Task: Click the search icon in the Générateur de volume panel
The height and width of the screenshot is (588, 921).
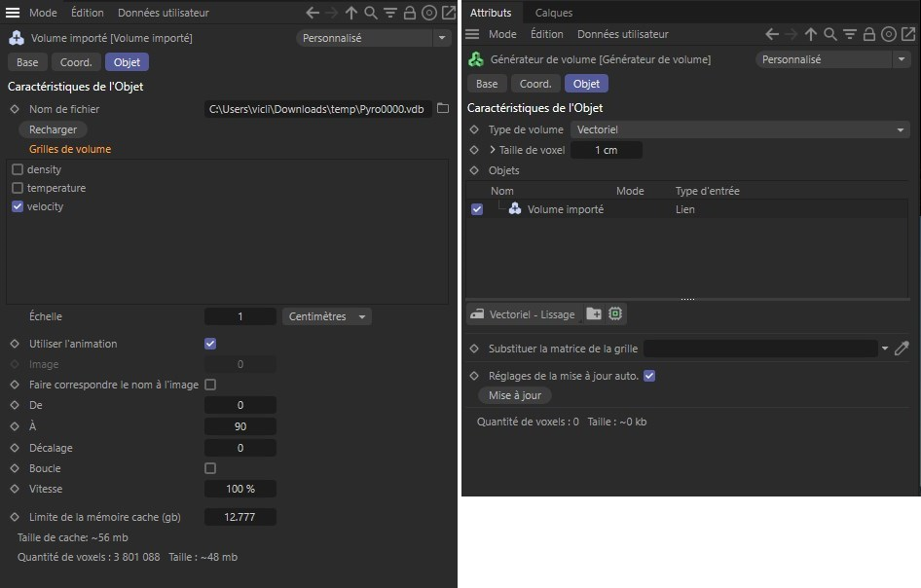Action: [x=830, y=34]
